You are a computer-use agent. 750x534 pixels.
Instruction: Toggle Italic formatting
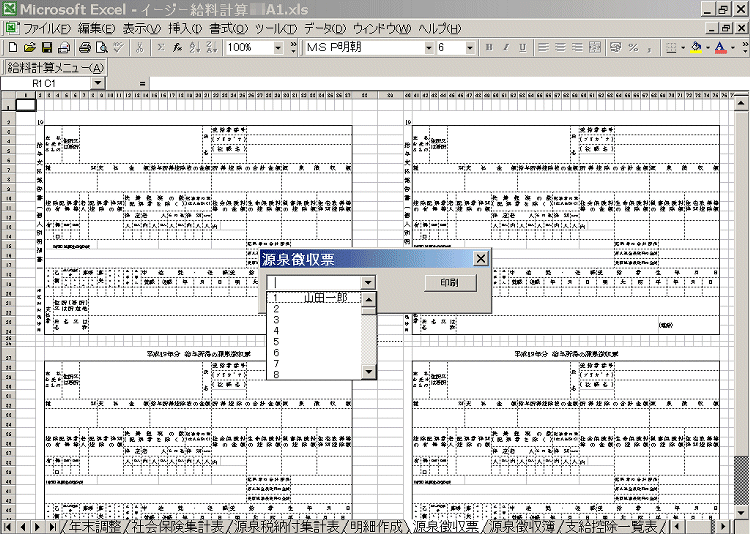507,47
